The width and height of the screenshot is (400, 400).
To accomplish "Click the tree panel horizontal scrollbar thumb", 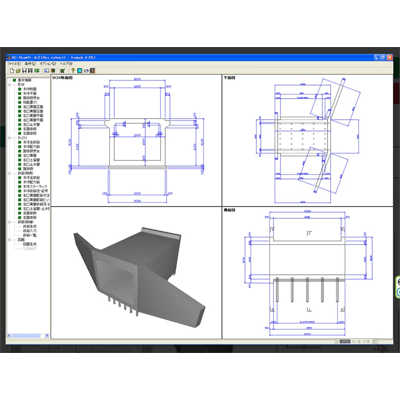I will tap(25, 335).
